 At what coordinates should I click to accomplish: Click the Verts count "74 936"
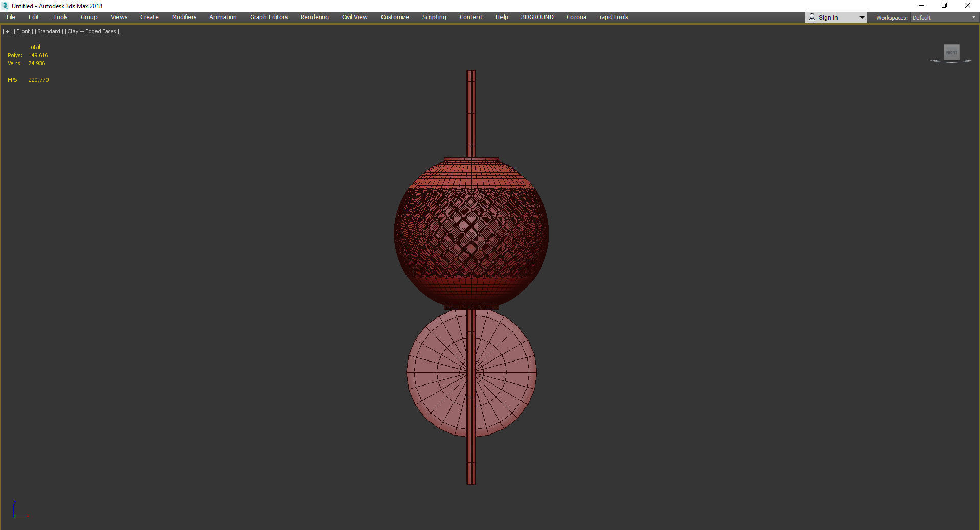tap(37, 63)
